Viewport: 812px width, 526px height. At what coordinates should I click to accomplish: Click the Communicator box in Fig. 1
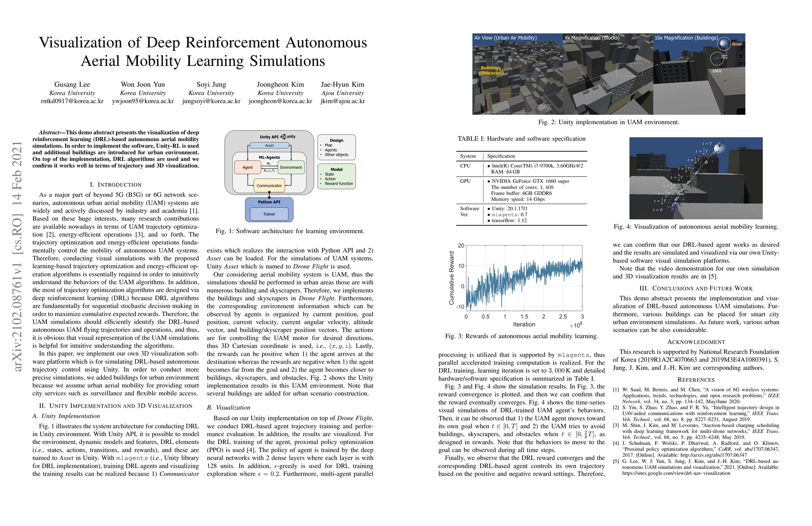click(x=269, y=185)
